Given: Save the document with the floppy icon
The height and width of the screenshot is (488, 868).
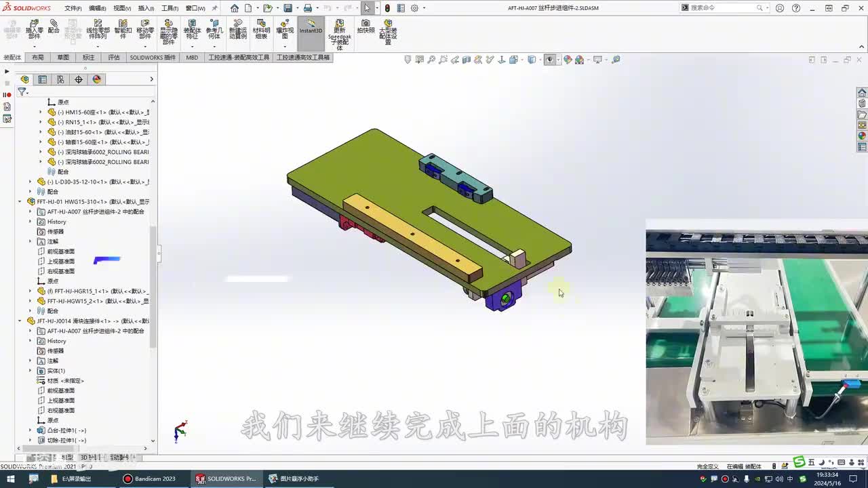Looking at the screenshot, I should click(288, 8).
